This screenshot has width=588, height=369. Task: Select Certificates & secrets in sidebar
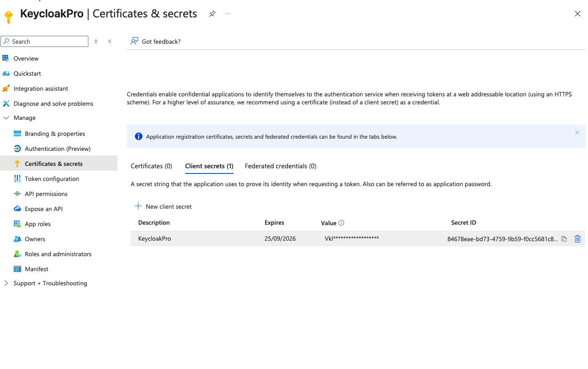[x=54, y=164]
